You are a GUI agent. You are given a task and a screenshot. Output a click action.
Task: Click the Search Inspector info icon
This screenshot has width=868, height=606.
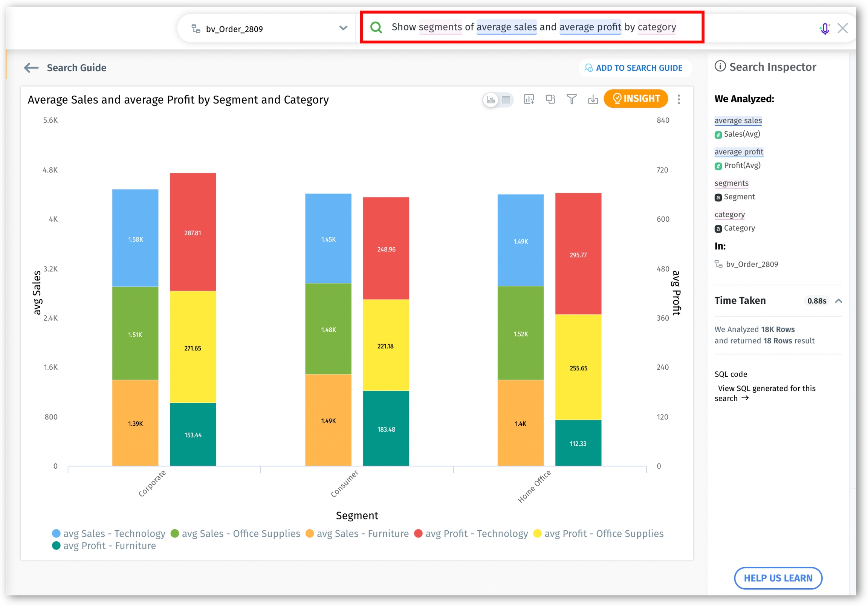720,67
